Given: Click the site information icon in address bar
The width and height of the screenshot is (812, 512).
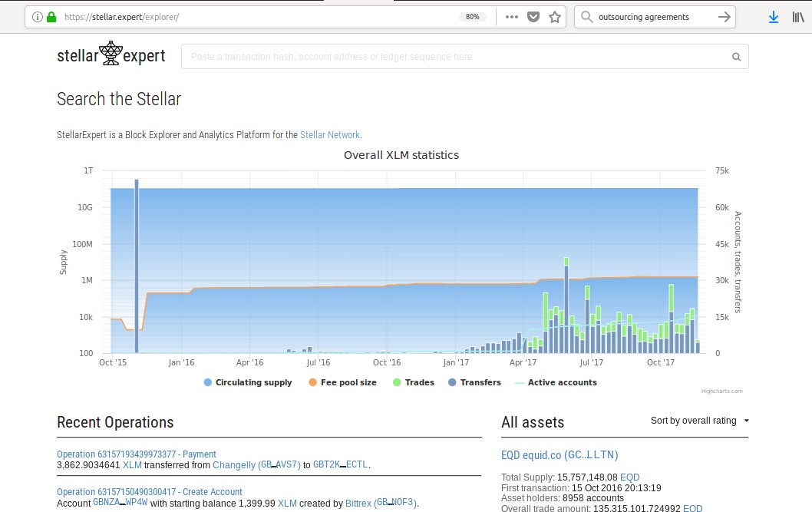Looking at the screenshot, I should coord(38,17).
